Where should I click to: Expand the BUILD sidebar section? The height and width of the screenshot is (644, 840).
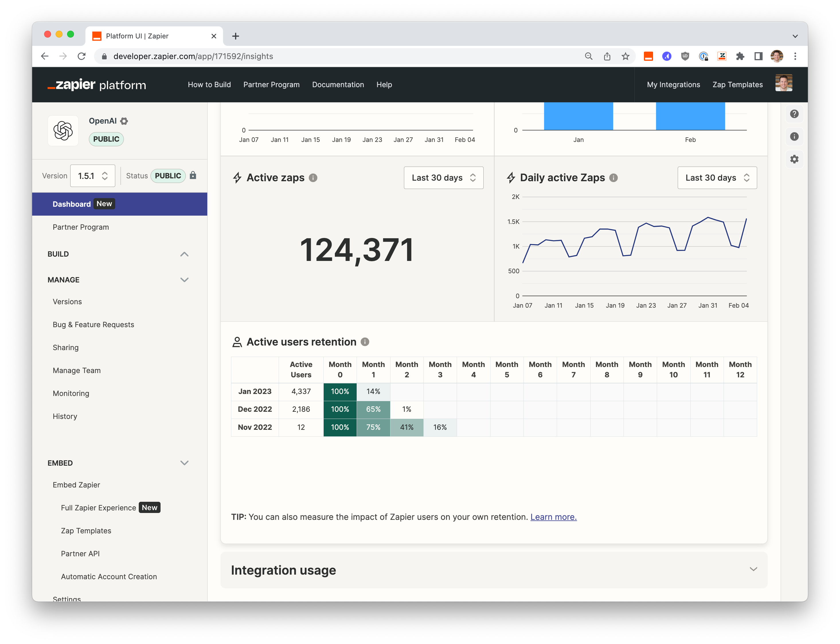(x=184, y=254)
